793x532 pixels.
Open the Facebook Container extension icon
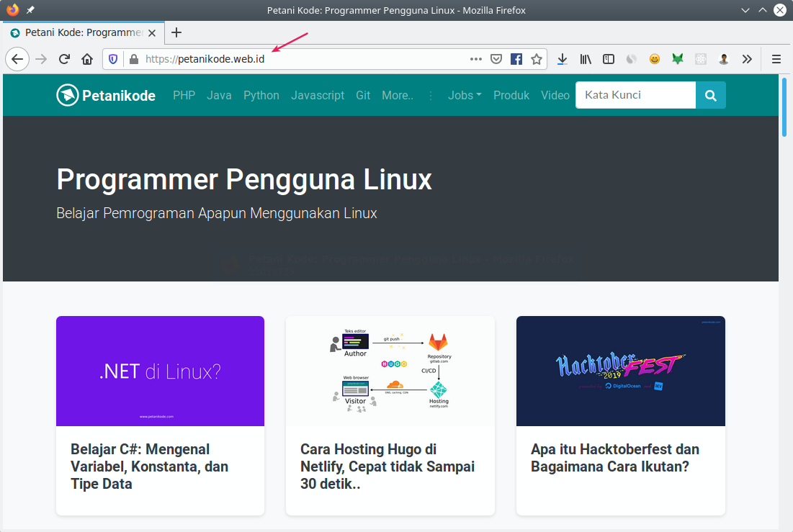(516, 59)
